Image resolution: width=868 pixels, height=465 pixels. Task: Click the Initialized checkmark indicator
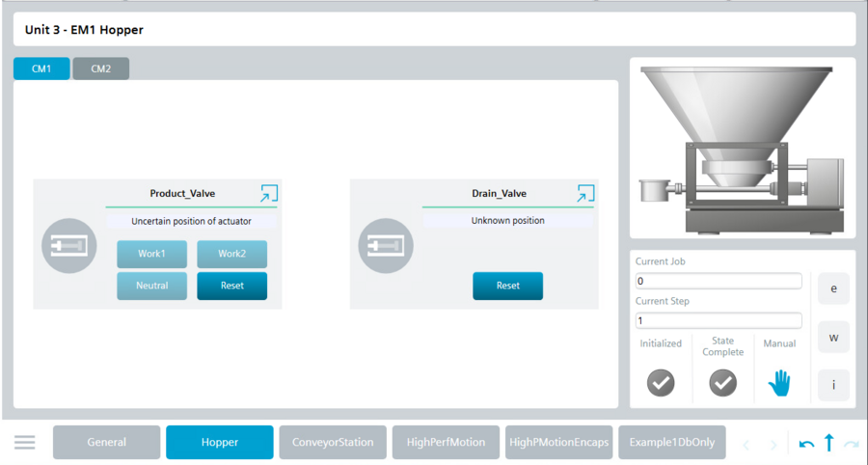click(661, 383)
